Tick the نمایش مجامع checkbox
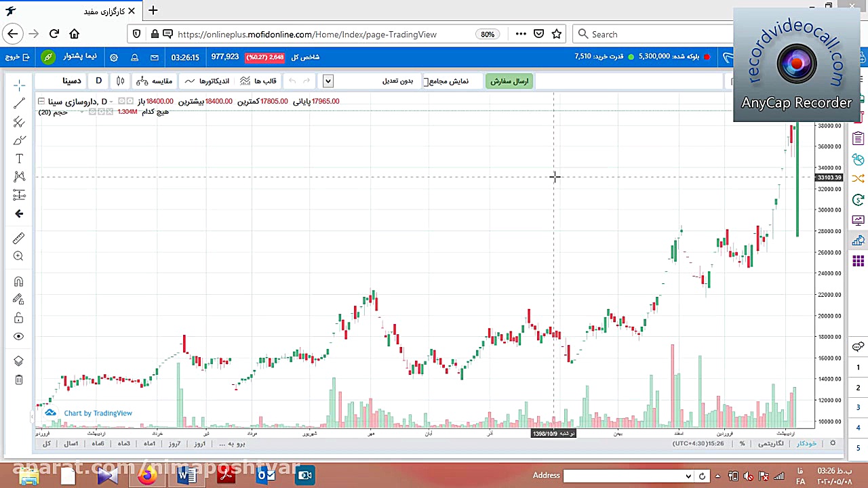868x488 pixels. tap(426, 81)
